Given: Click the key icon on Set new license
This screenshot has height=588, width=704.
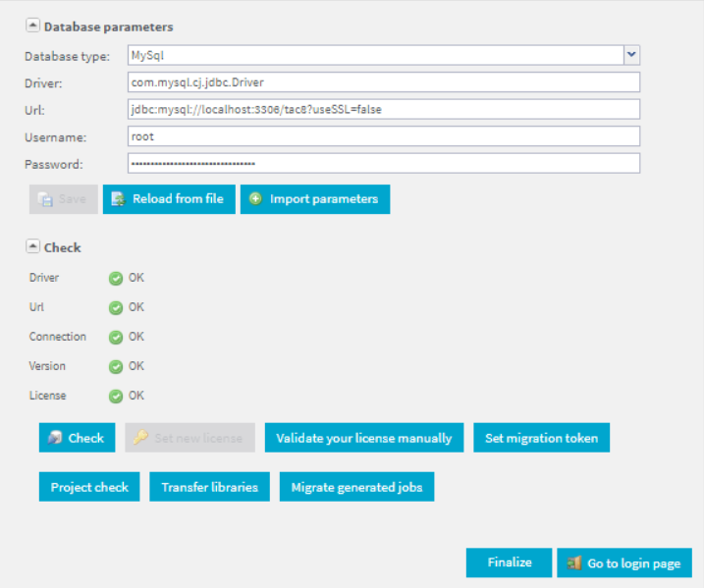Looking at the screenshot, I should 141,437.
